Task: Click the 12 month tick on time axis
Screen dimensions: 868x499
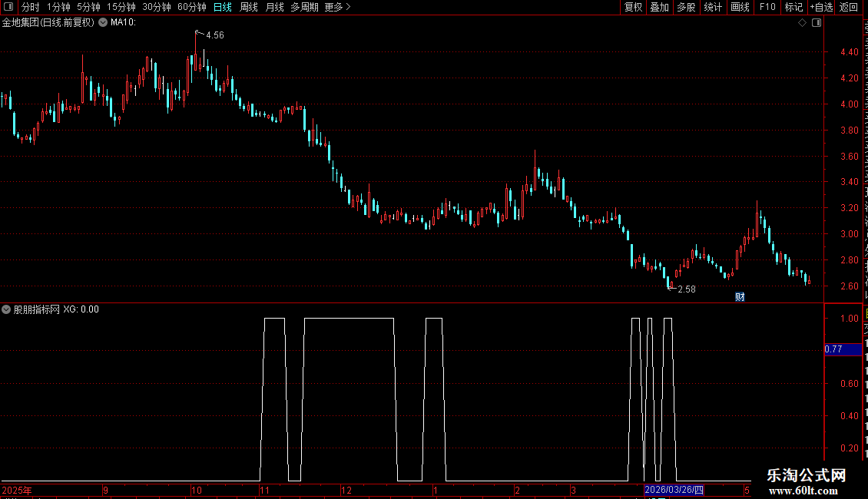Action: click(x=346, y=491)
